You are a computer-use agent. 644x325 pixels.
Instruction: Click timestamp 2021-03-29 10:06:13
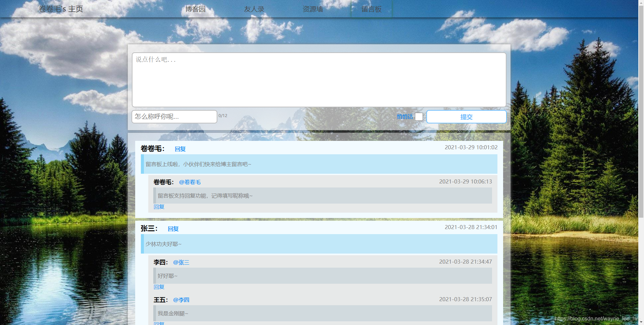466,181
